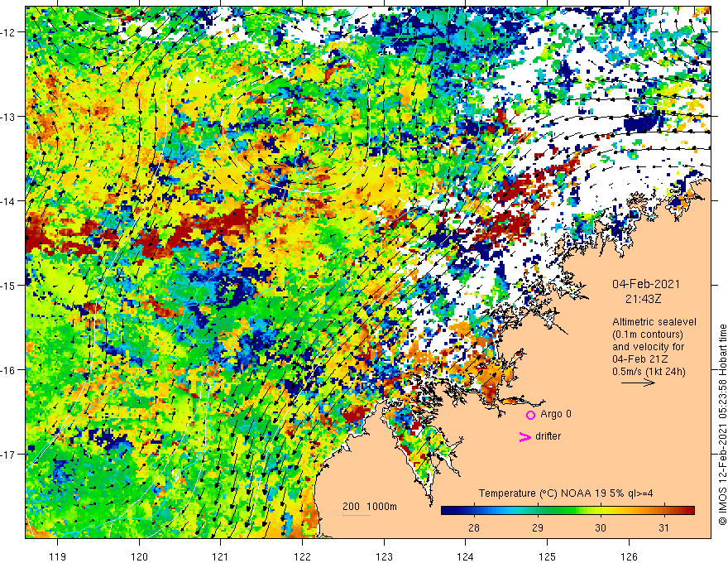Click the '30' colorbar tick label
This screenshot has height=563, width=728.
[x=601, y=527]
